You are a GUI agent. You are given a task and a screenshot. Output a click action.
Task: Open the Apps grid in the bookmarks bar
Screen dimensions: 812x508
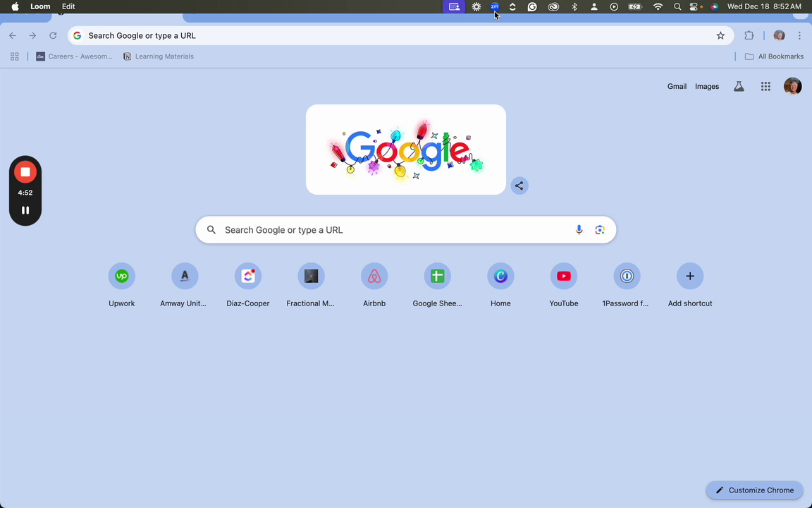[x=15, y=56]
